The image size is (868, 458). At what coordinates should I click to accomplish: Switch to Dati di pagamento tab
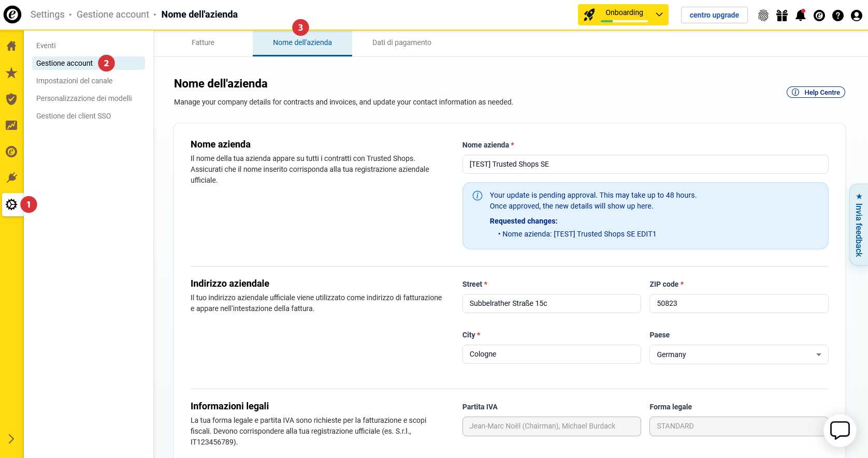click(x=401, y=42)
